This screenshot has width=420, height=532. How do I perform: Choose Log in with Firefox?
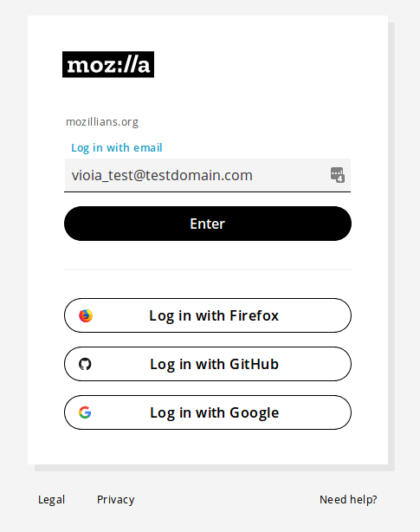(208, 315)
